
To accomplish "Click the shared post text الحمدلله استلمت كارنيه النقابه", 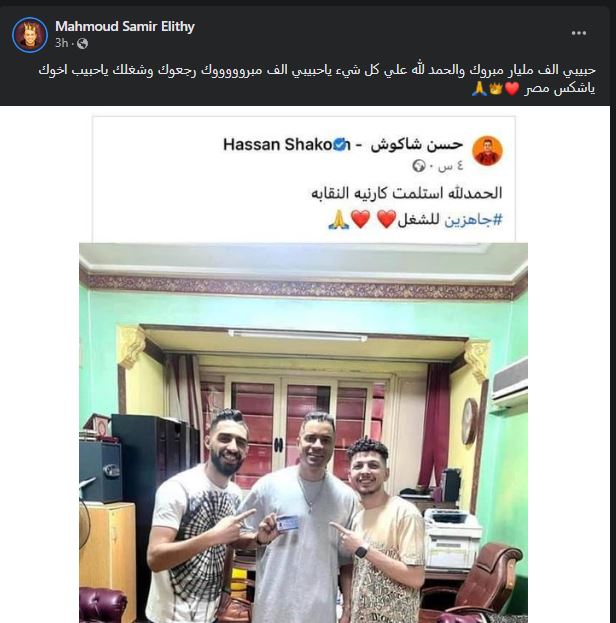I will click(407, 193).
